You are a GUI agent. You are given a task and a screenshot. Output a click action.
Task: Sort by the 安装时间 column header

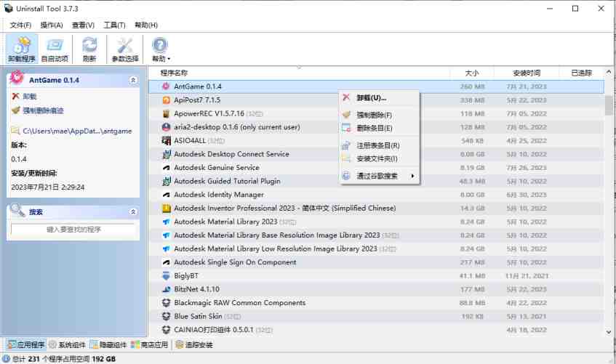pos(527,73)
